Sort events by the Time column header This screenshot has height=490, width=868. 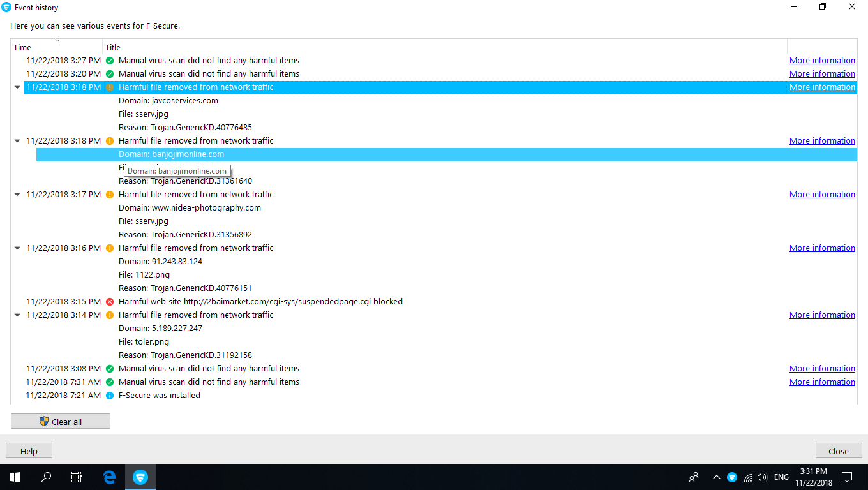57,47
